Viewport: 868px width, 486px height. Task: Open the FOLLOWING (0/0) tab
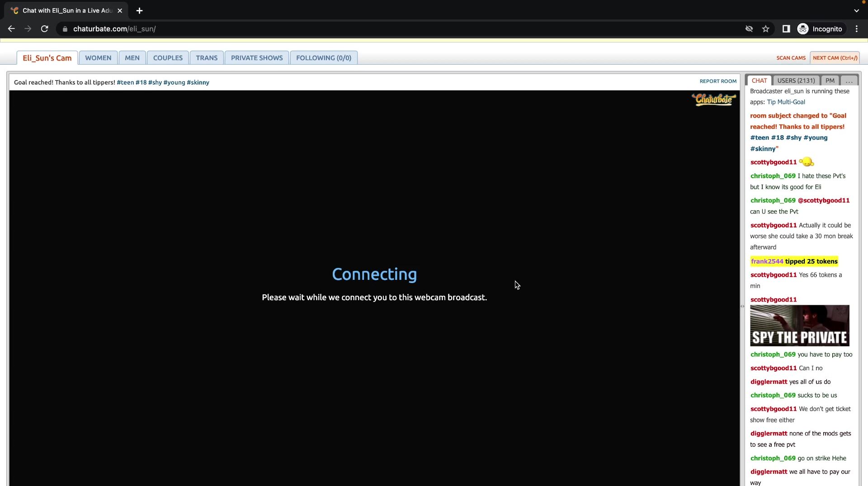[324, 58]
